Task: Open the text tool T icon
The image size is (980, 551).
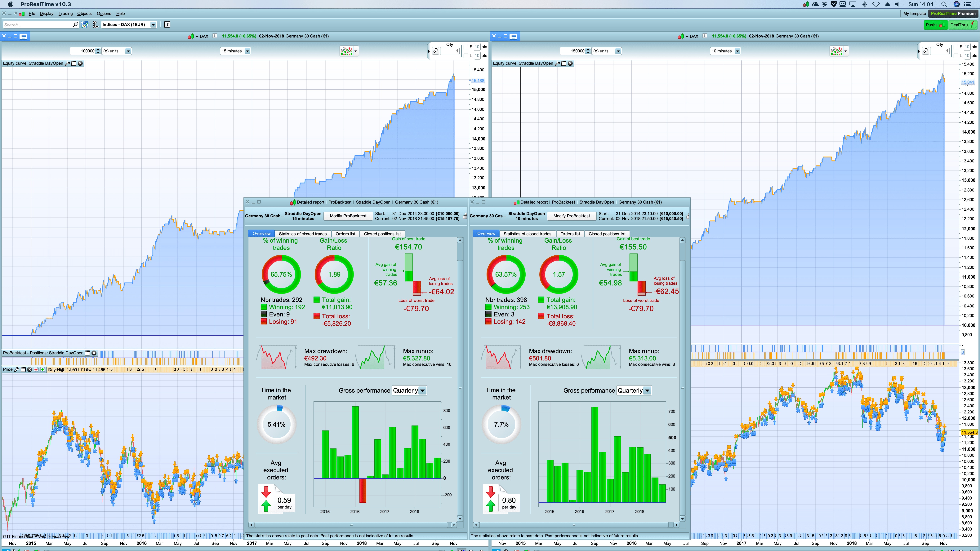Action: pos(167,25)
